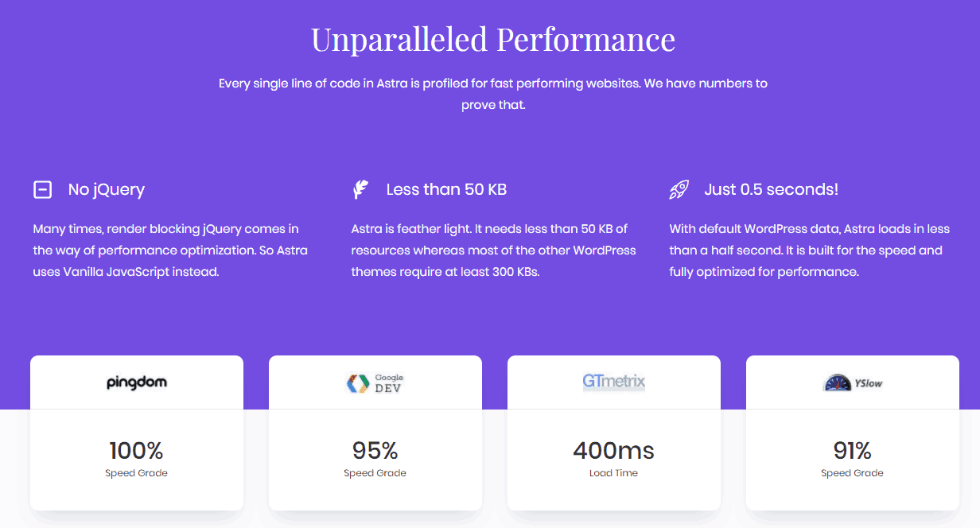Click the feather icon next to Less than 50 KB

360,189
